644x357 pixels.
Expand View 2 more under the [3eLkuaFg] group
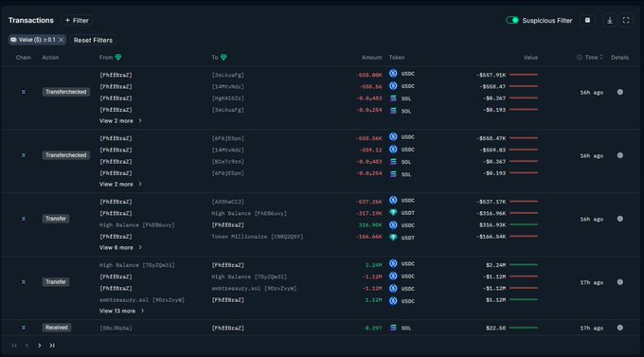coord(120,121)
